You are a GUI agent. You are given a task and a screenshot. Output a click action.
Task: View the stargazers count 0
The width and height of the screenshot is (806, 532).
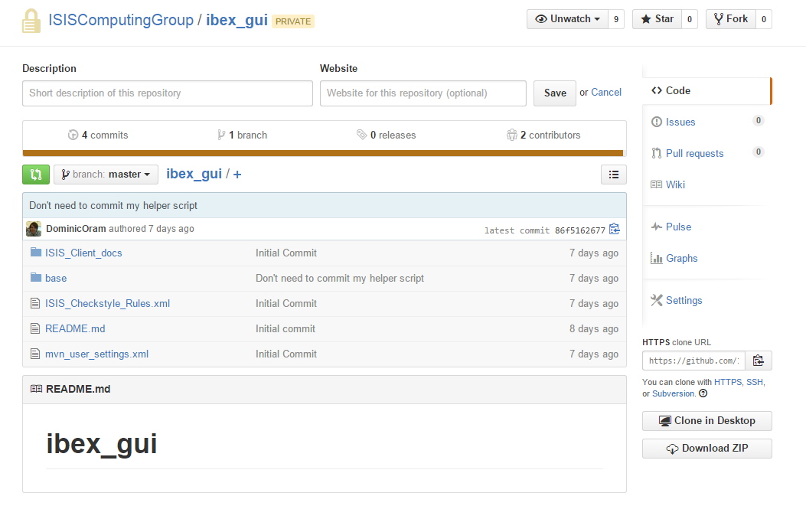coord(690,19)
